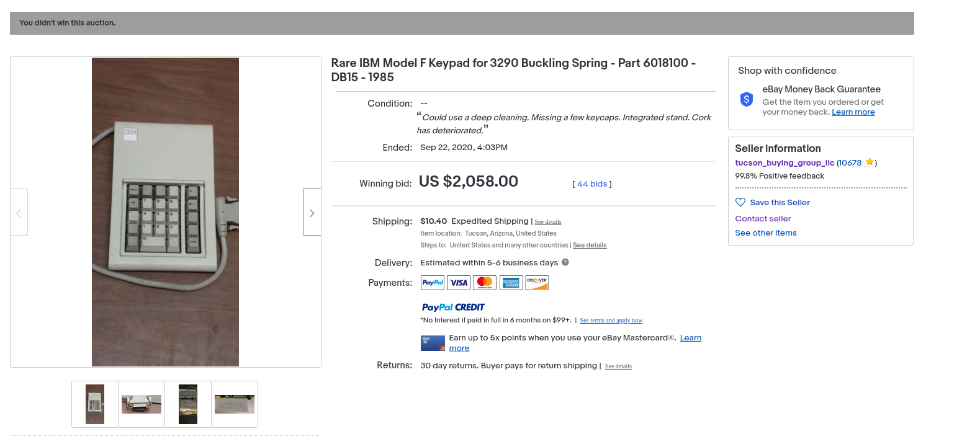Click the next image arrow

[x=312, y=213]
